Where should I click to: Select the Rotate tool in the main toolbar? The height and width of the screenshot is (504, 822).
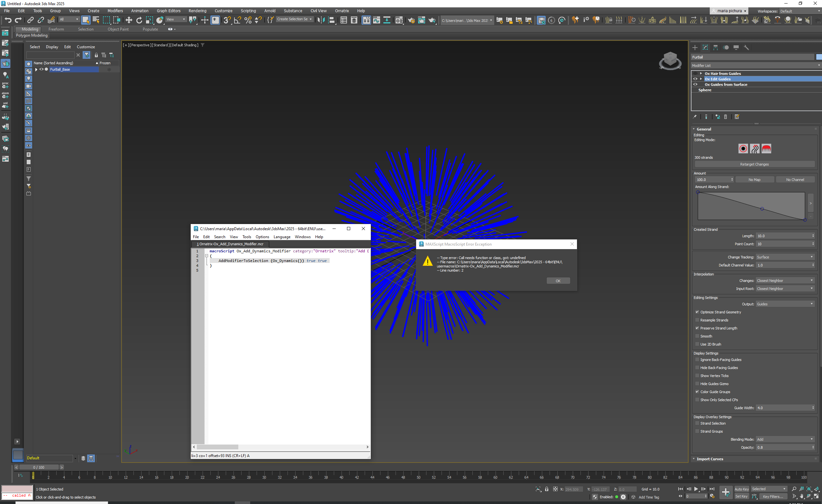[139, 20]
